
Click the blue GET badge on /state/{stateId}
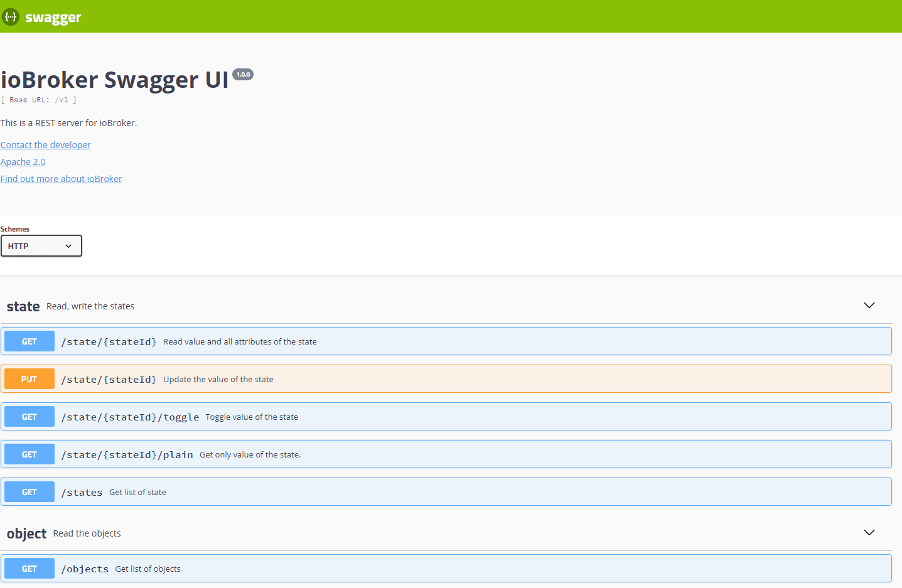(x=29, y=341)
